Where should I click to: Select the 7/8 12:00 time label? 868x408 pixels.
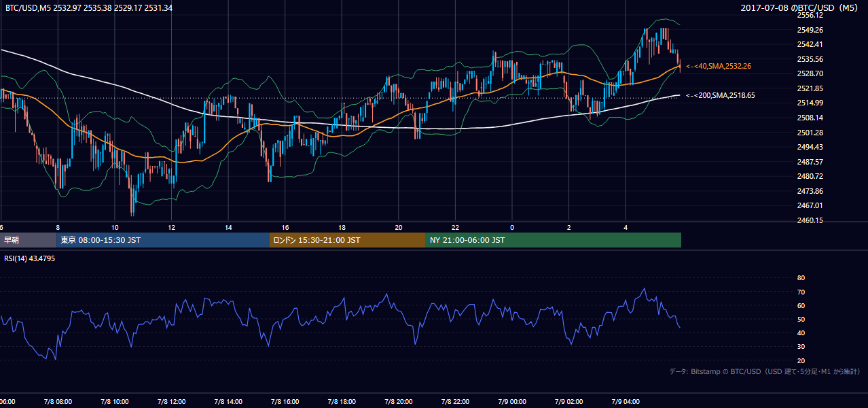171,402
